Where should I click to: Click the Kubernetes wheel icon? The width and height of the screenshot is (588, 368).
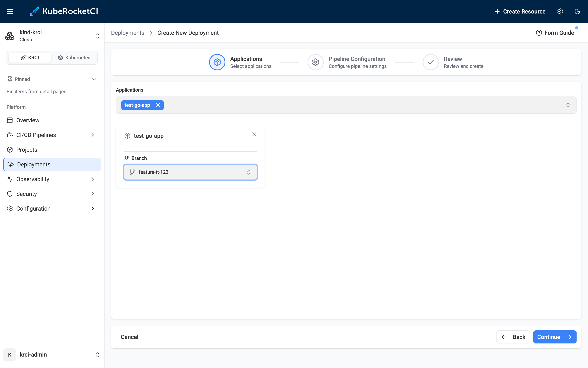60,58
